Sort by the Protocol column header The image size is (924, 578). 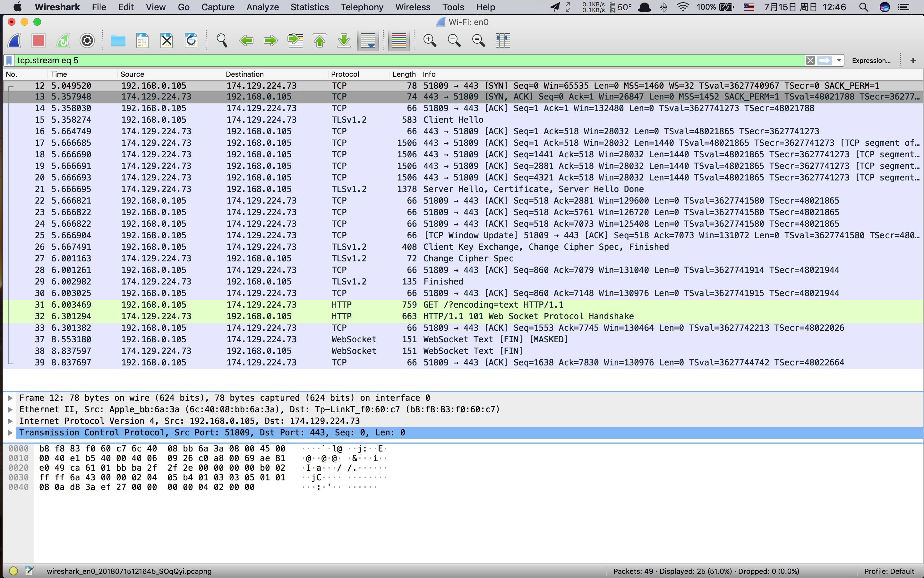coord(358,74)
